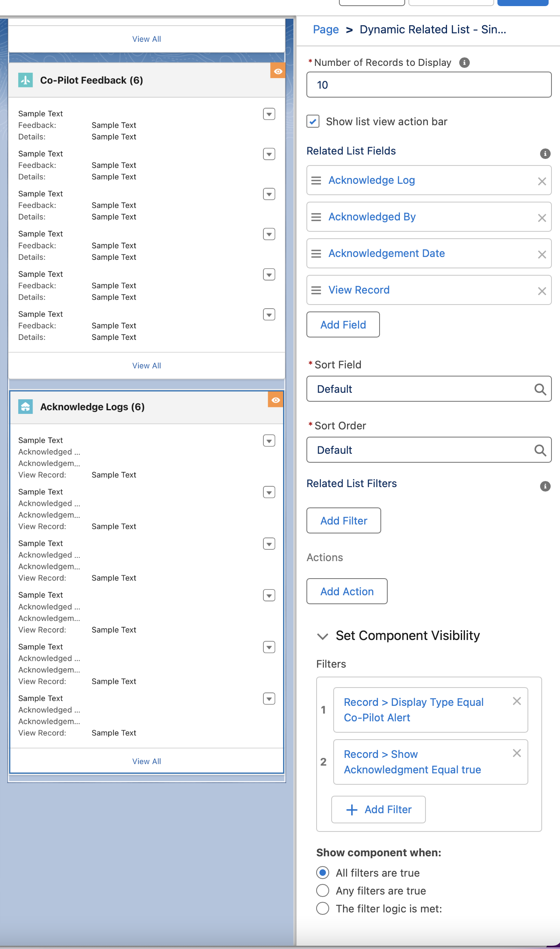The width and height of the screenshot is (560, 949).
Task: Open row menu of fifth Co-Pilot Feedback record
Action: [269, 274]
